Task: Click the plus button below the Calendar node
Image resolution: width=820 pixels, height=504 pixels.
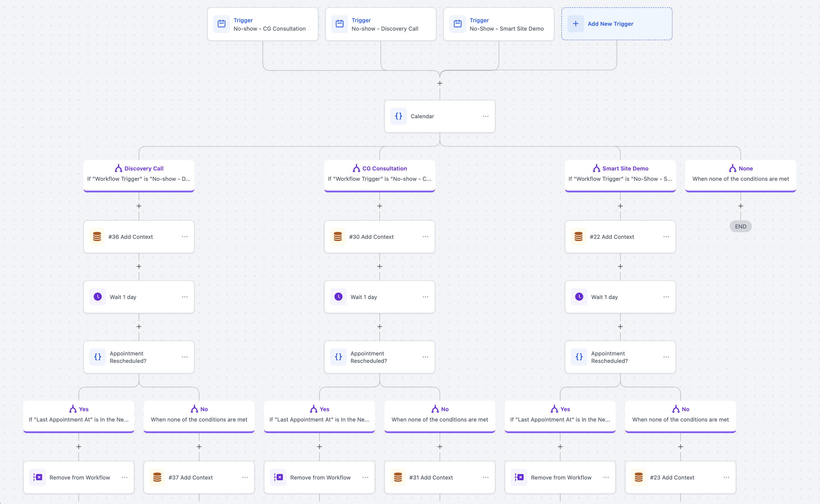Action: click(440, 83)
